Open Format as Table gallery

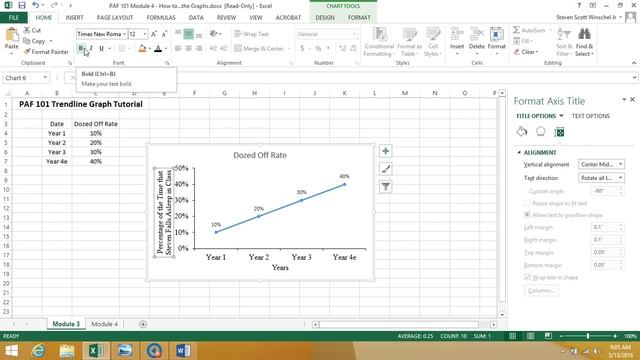click(x=409, y=42)
